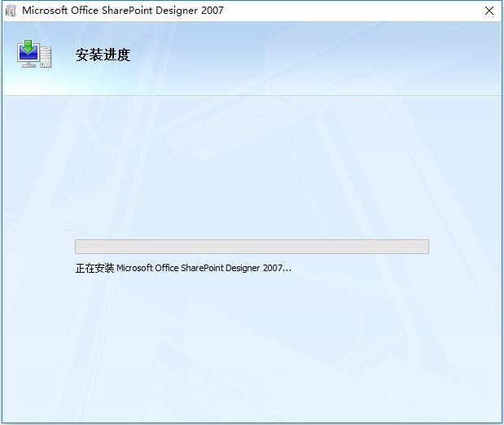Click the computer download setup icon
The height and width of the screenshot is (425, 504).
(34, 54)
